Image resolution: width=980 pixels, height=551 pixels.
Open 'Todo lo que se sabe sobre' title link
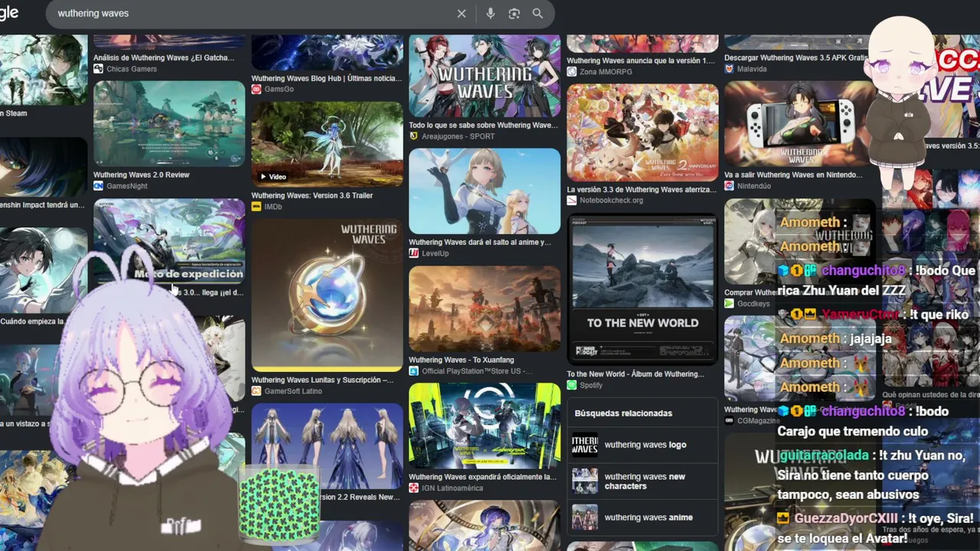coord(483,126)
